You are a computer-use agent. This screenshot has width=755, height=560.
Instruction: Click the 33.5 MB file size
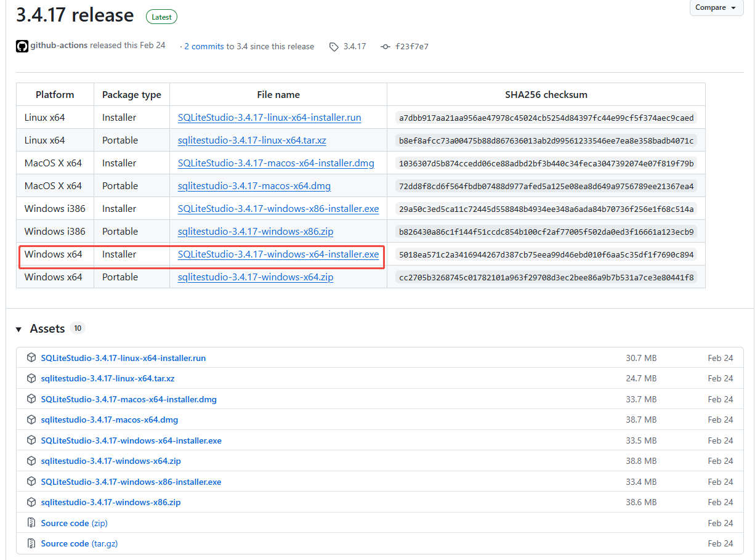point(641,440)
